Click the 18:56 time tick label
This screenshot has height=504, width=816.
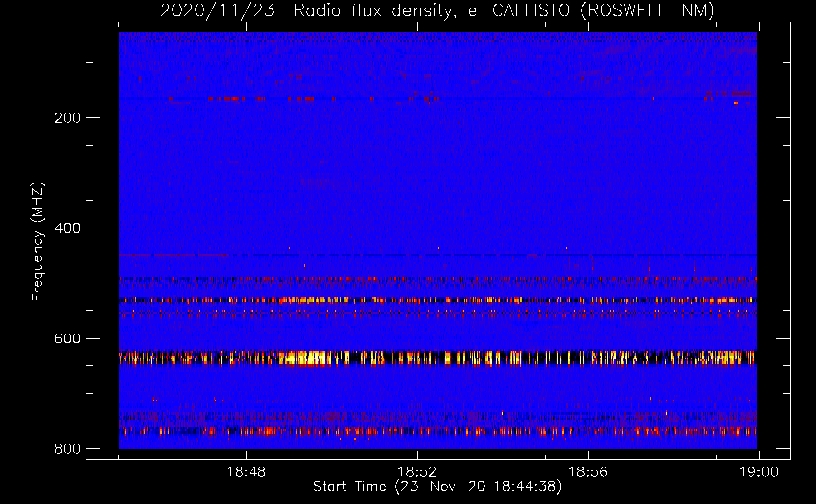(588, 472)
